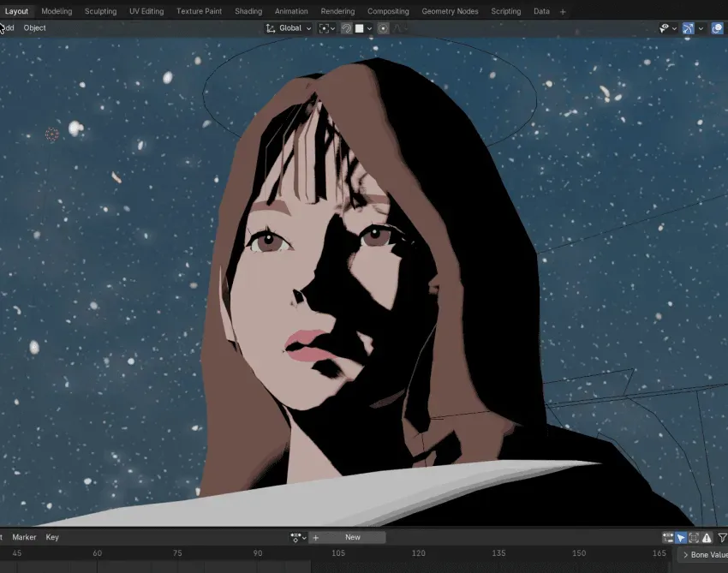Image resolution: width=728 pixels, height=573 pixels.
Task: Expand the Bone Value panel
Action: [x=703, y=555]
